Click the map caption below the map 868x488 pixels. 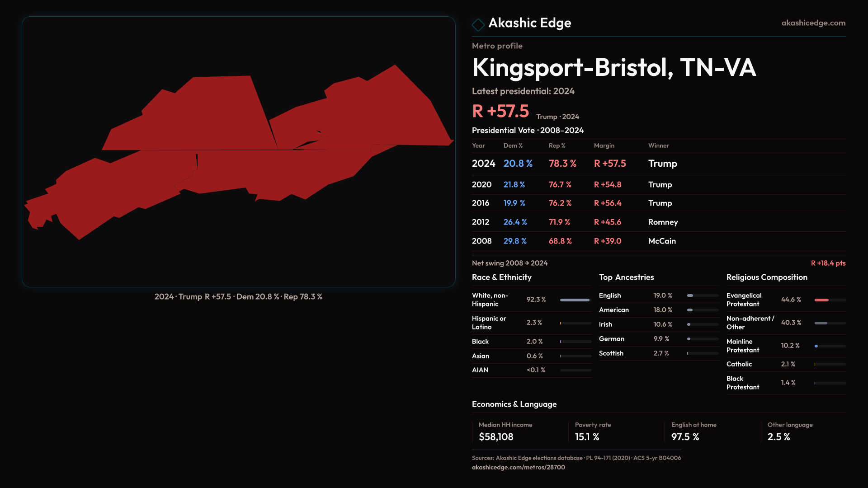pyautogui.click(x=238, y=297)
